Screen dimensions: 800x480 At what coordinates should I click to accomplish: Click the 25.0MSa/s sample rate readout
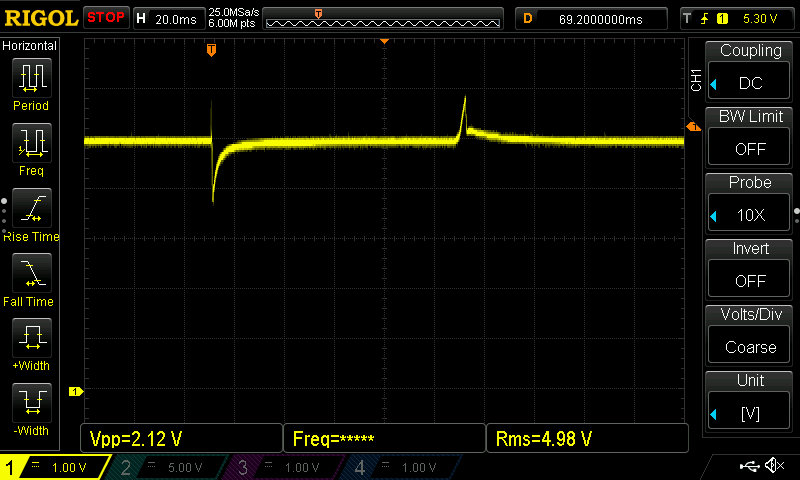[x=234, y=12]
